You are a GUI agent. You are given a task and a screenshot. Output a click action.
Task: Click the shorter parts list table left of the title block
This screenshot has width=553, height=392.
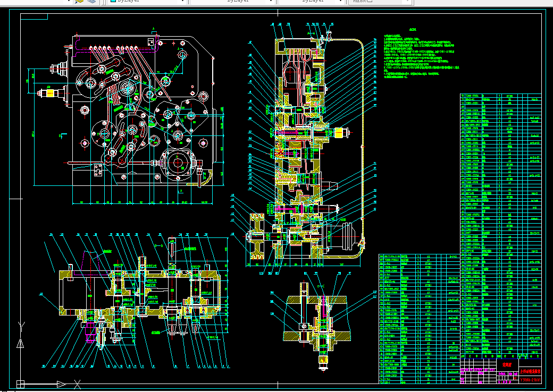pyautogui.click(x=420, y=318)
